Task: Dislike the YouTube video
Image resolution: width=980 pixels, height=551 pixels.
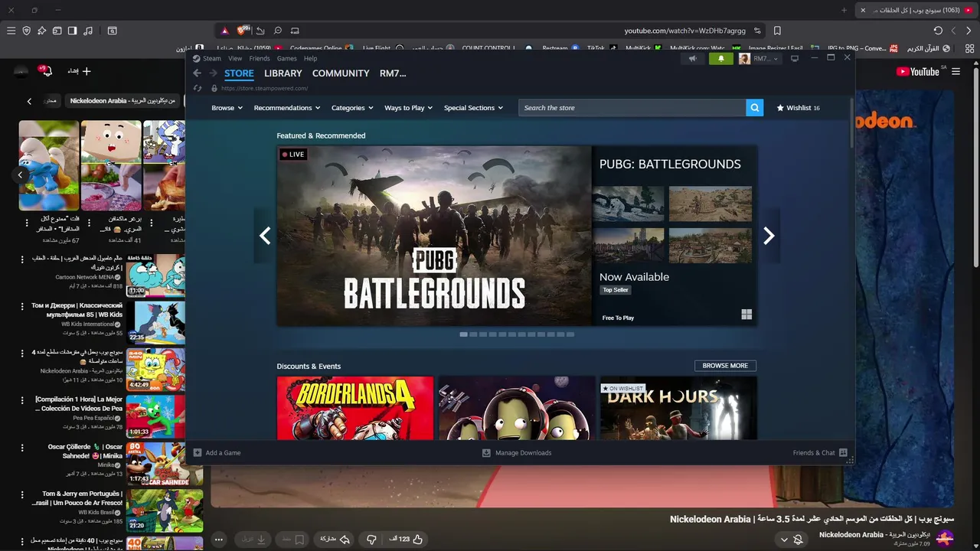Action: [x=371, y=540]
